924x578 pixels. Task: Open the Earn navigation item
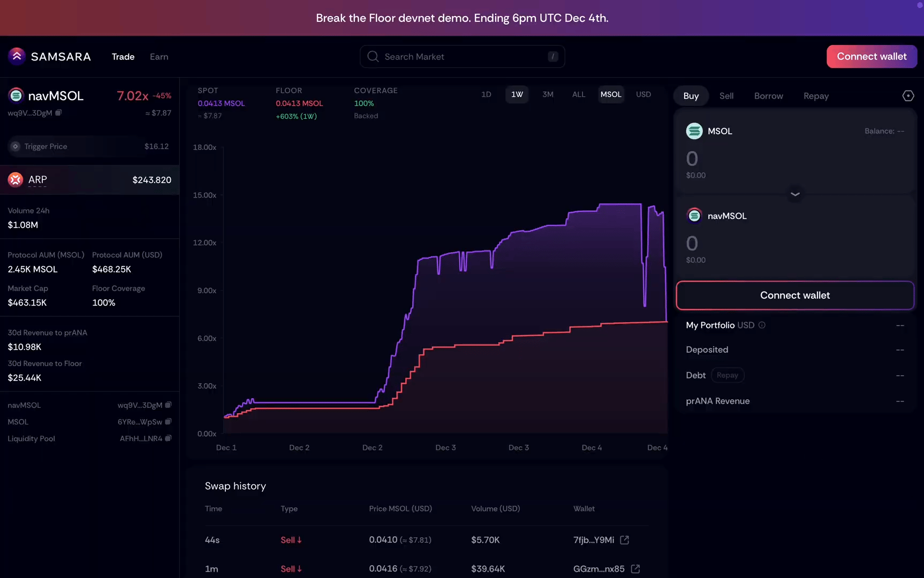click(x=159, y=57)
